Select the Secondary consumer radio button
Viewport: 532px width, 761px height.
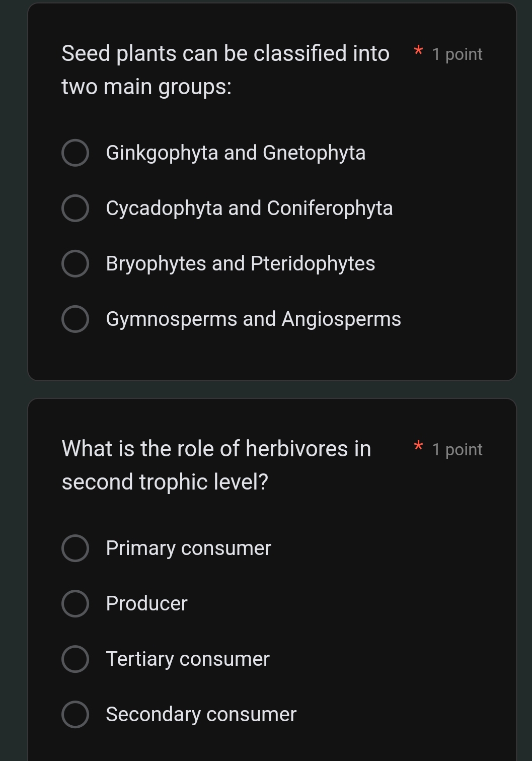click(x=75, y=714)
